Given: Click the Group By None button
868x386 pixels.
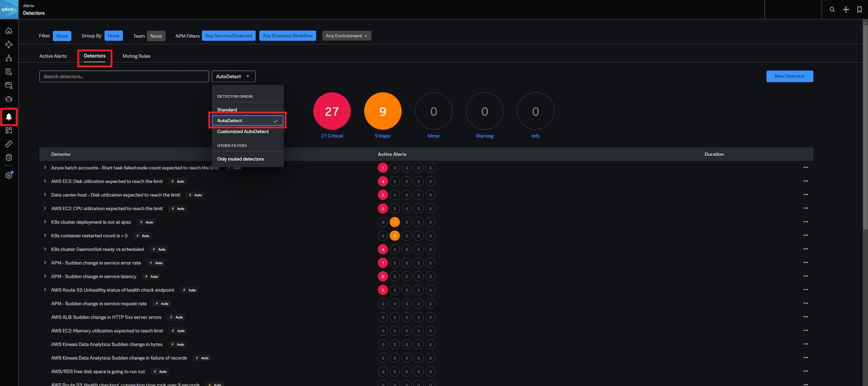Looking at the screenshot, I should 114,36.
